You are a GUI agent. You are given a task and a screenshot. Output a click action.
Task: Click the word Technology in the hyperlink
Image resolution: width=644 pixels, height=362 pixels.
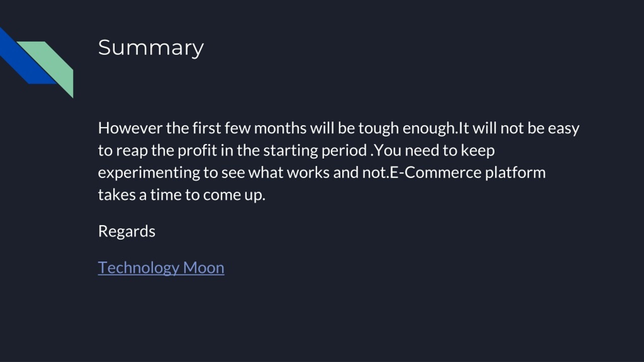pyautogui.click(x=138, y=268)
